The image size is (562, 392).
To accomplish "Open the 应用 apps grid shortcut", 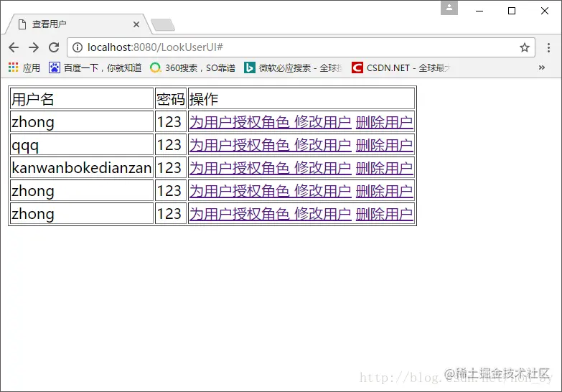I will click(24, 67).
